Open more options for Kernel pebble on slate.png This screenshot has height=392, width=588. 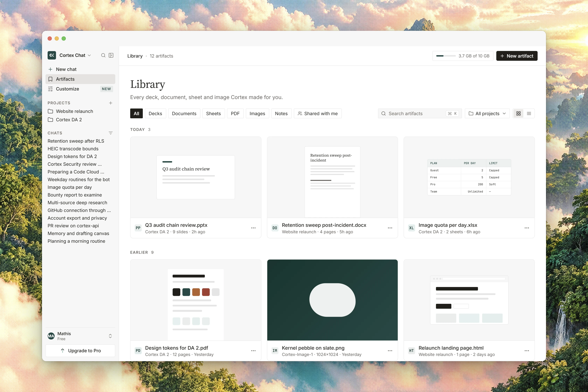coord(390,351)
